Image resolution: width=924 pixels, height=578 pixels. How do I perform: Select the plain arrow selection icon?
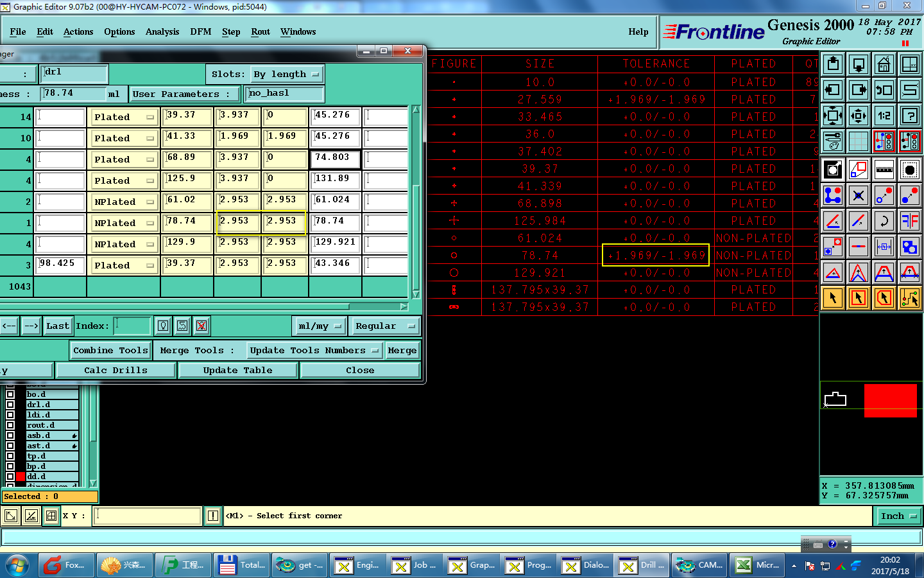[833, 298]
